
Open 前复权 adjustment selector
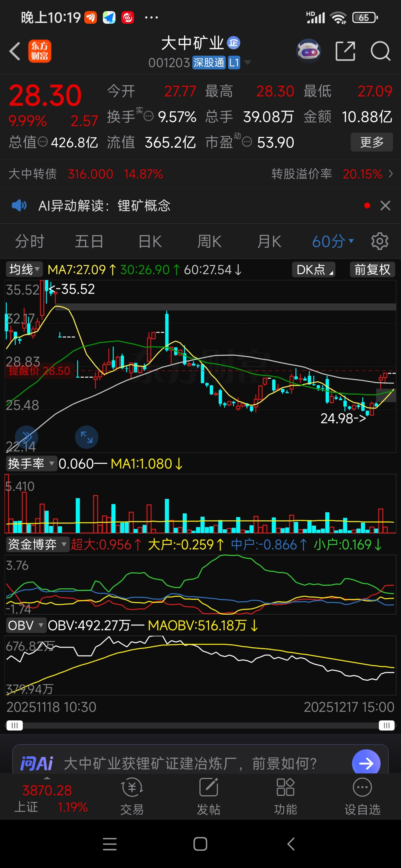372,269
